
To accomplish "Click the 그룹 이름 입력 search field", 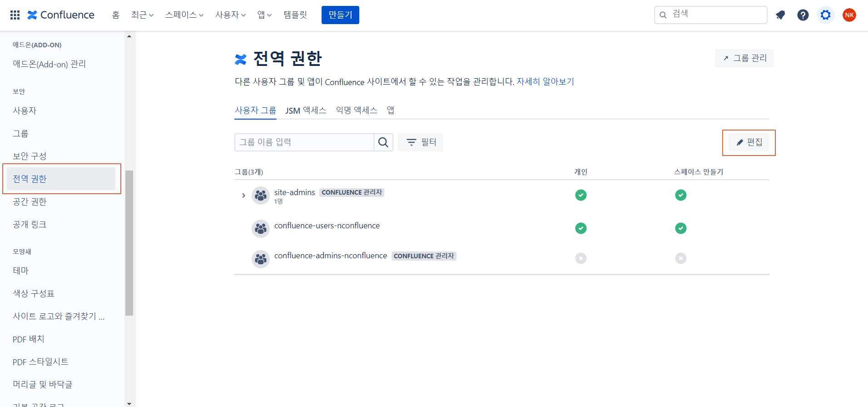I will (304, 142).
